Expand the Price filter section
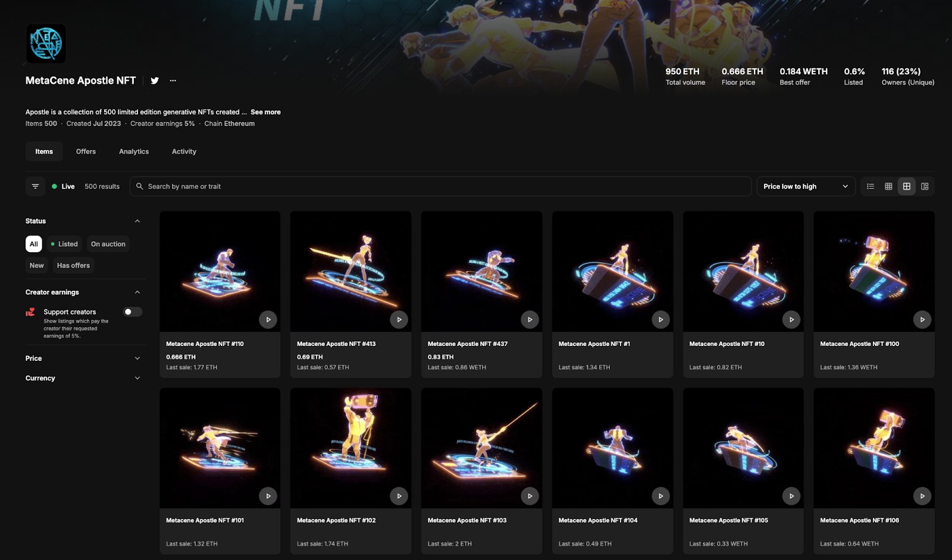 (137, 358)
